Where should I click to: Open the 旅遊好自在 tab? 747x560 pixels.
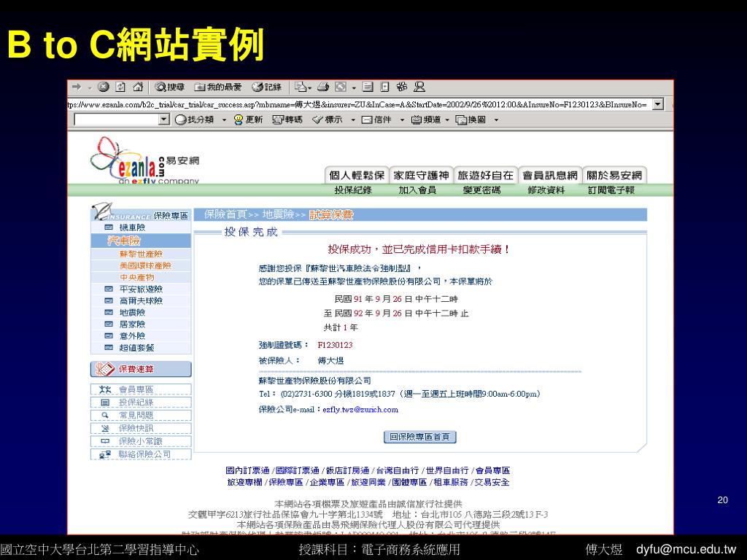point(485,175)
